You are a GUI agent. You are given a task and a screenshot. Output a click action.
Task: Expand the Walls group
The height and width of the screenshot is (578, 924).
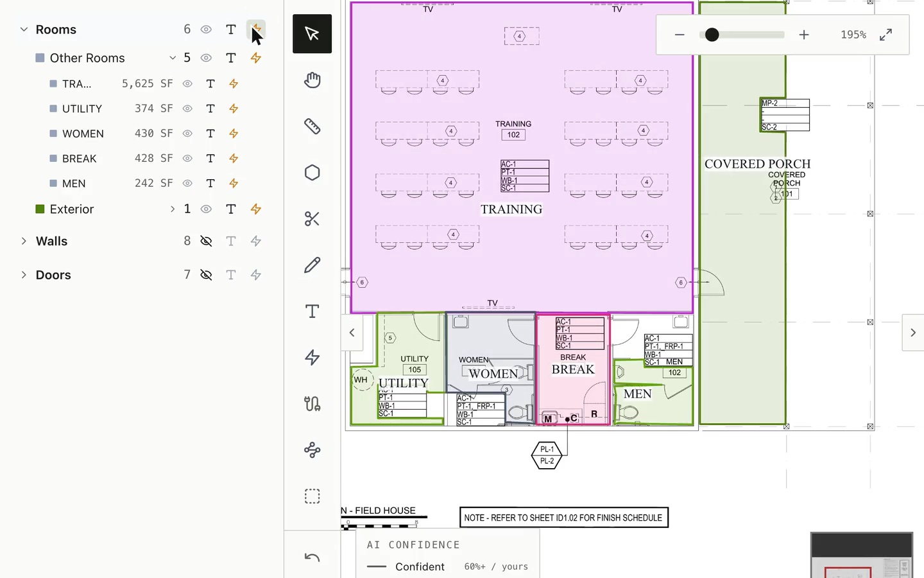coord(24,241)
